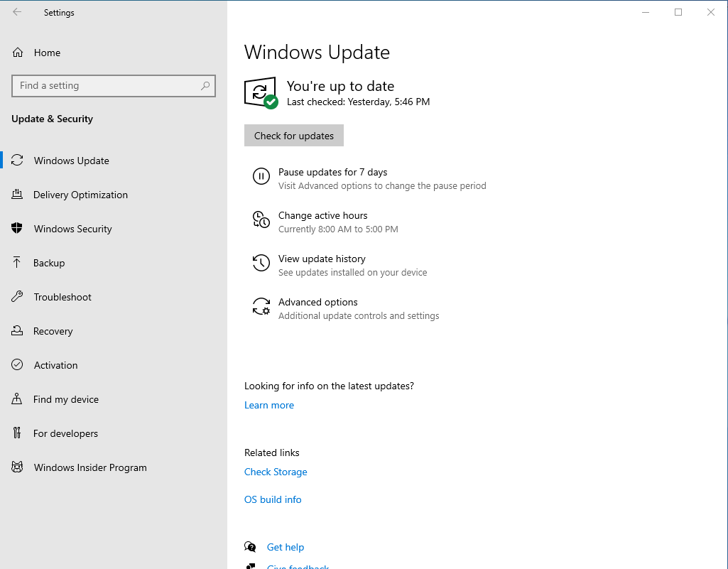Navigate to the Home menu item
728x569 pixels.
(x=45, y=52)
